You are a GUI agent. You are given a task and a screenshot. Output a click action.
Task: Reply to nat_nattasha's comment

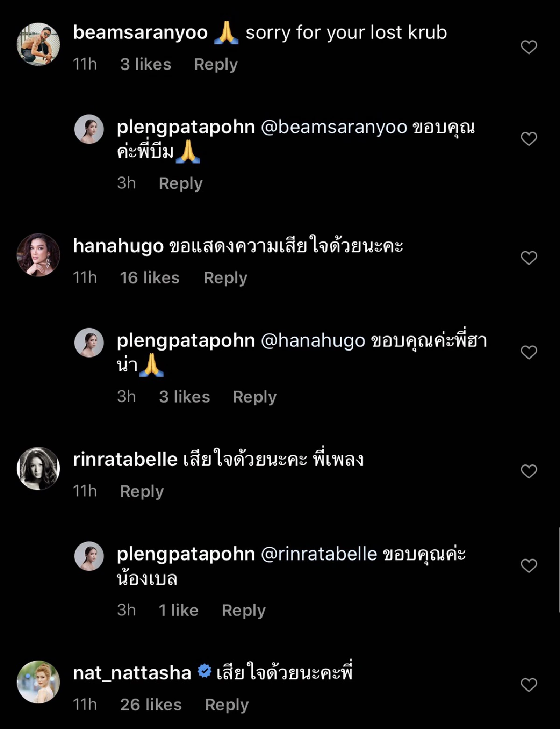[x=227, y=705]
